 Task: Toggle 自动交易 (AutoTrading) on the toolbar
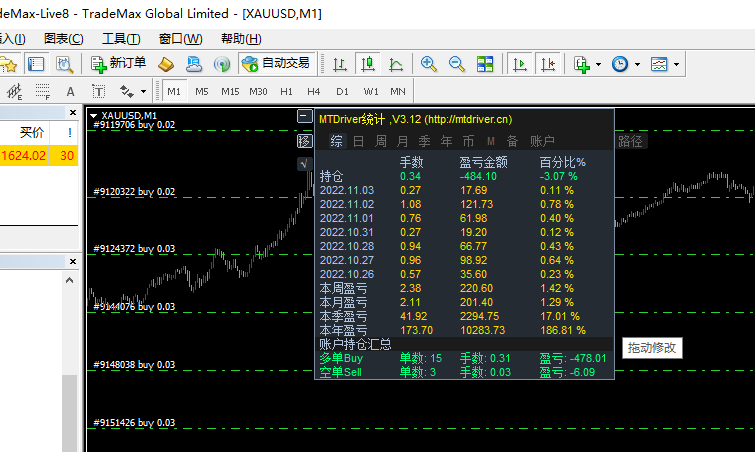point(276,64)
